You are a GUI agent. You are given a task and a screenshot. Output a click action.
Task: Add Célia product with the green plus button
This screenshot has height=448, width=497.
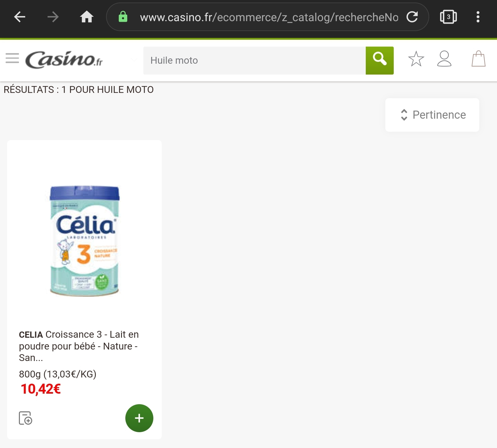tap(139, 418)
